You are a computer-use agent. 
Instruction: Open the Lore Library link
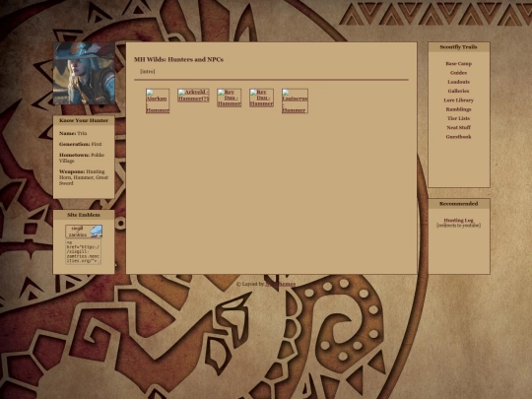(x=458, y=100)
